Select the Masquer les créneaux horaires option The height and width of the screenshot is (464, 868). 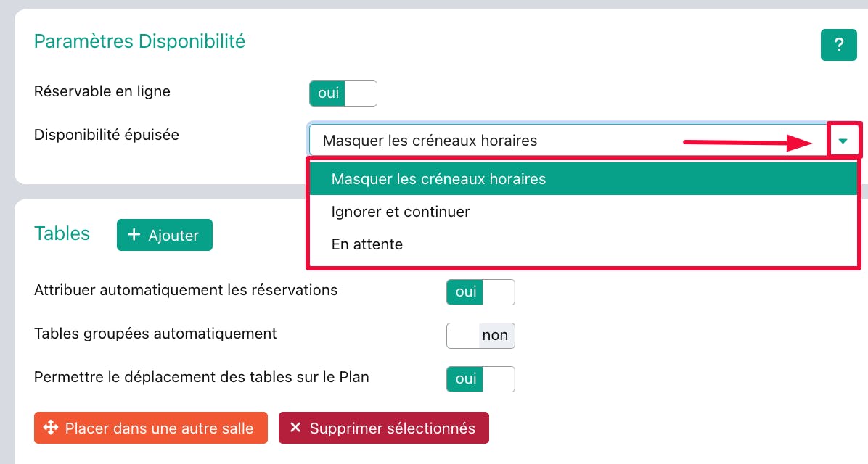click(x=438, y=178)
